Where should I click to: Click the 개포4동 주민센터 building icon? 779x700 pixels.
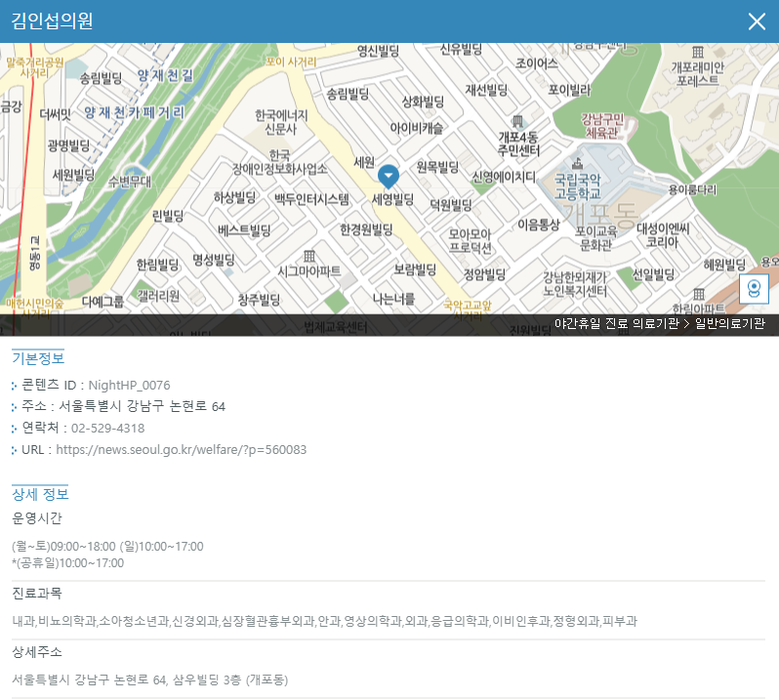click(x=517, y=121)
